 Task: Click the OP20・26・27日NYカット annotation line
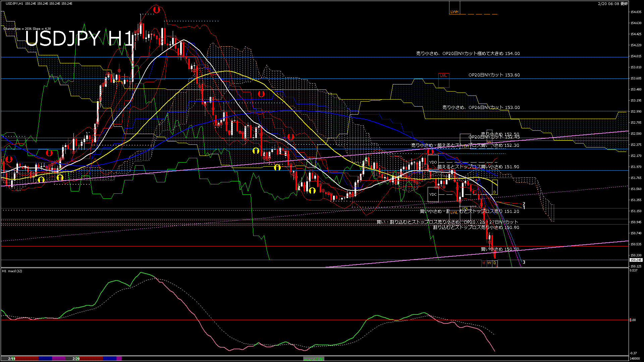click(447, 222)
